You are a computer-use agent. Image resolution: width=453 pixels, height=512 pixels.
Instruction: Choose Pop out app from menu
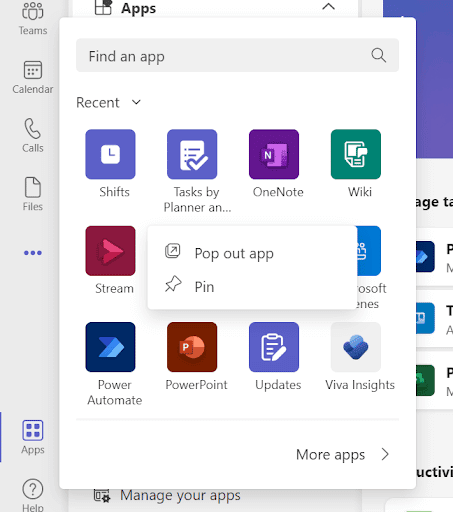252,253
